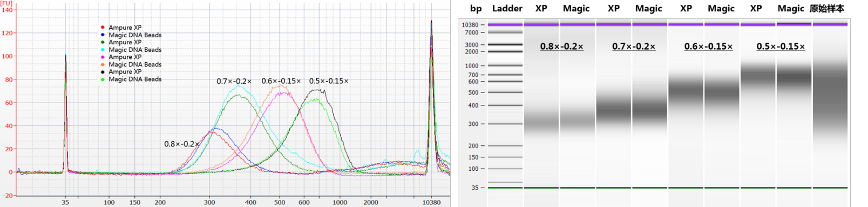Click the red Ampure XP legend dot
The width and height of the screenshot is (868, 207).
coord(103,28)
